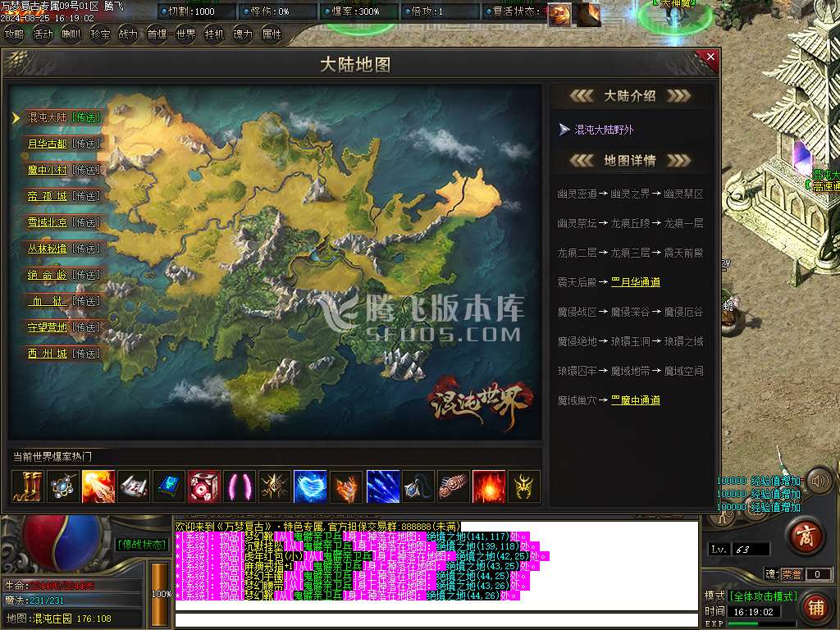Click left arrows beside 大陆介绍
This screenshot has width=840, height=630.
582,96
